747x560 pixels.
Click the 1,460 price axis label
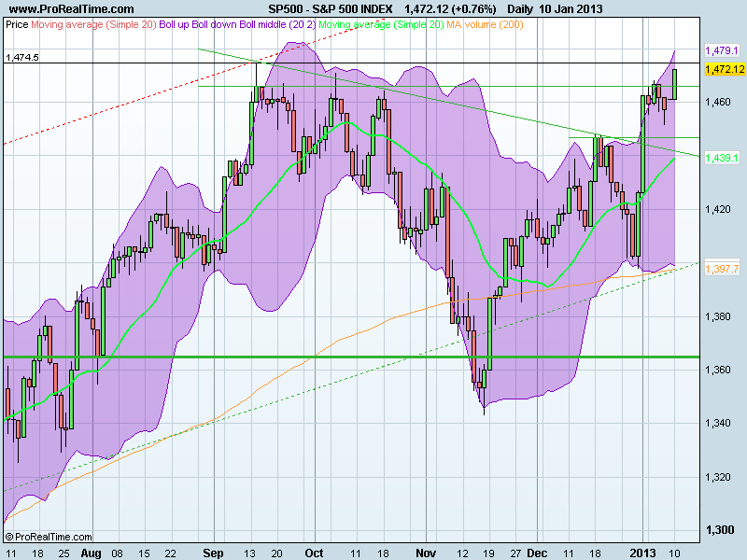coord(718,102)
